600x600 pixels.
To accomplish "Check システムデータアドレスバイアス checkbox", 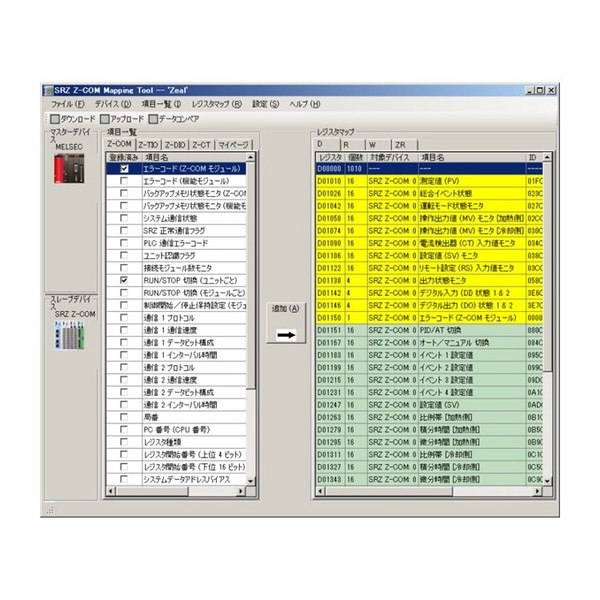I will click(x=124, y=479).
